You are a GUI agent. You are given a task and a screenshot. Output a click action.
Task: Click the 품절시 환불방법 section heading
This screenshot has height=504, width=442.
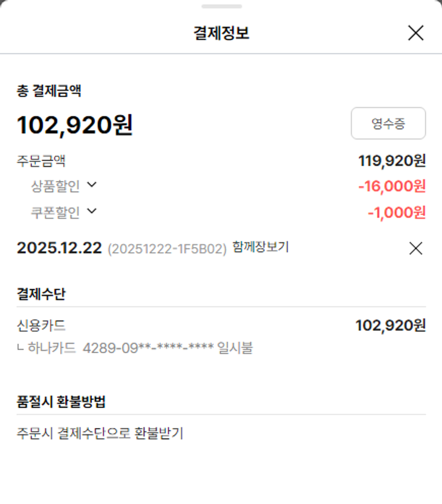coord(61,402)
